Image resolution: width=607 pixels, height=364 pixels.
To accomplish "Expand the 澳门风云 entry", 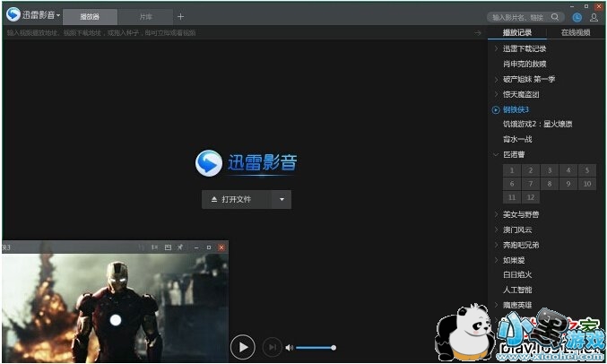I will coord(496,230).
